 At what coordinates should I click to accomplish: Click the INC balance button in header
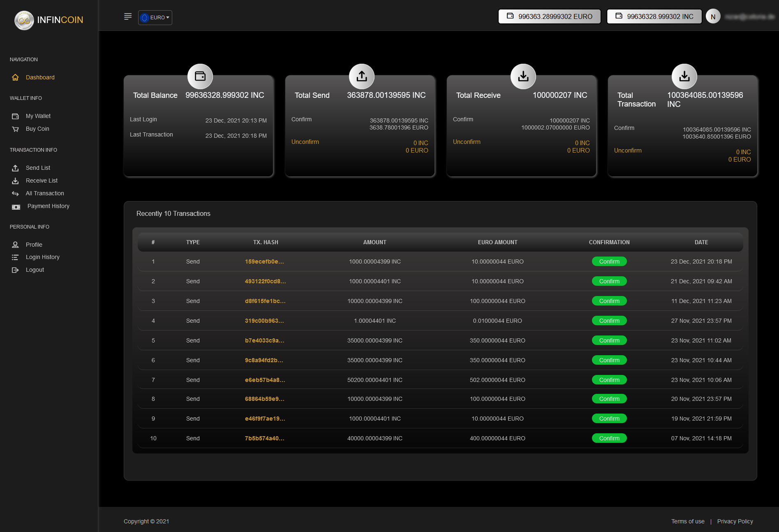654,16
